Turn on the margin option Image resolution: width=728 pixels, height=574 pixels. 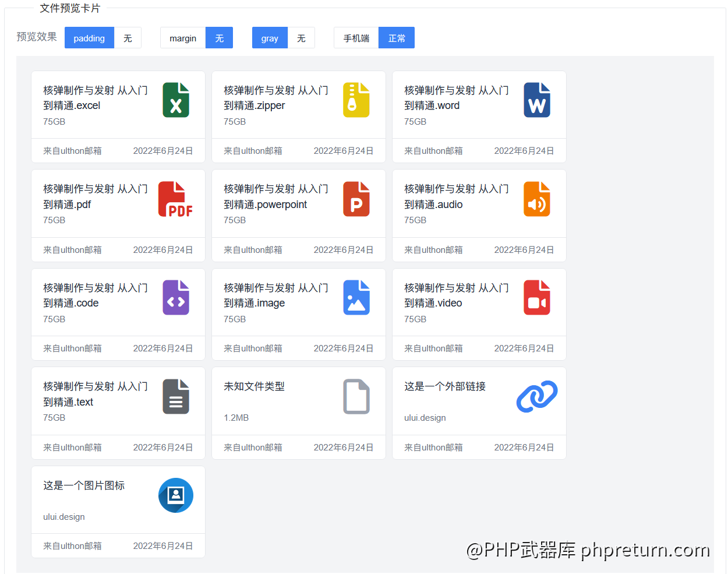(x=183, y=38)
